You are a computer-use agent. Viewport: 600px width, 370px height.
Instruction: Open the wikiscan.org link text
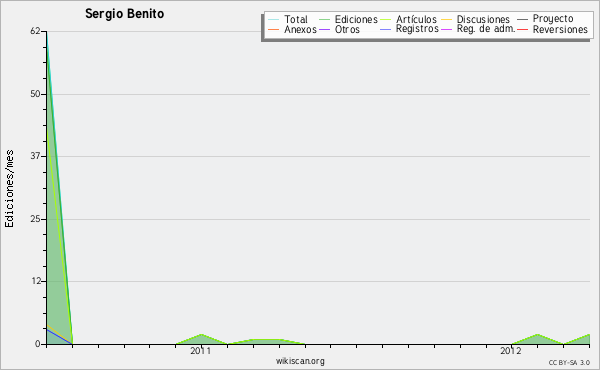pos(300,361)
